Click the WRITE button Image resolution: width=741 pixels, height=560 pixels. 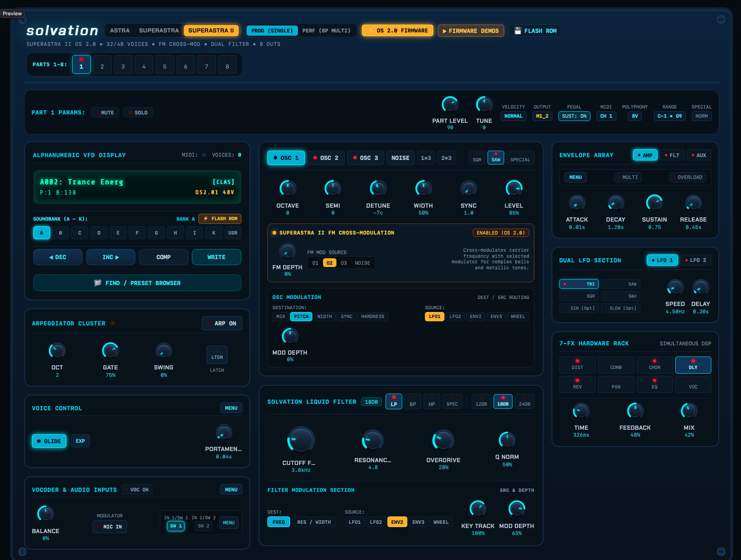point(216,257)
